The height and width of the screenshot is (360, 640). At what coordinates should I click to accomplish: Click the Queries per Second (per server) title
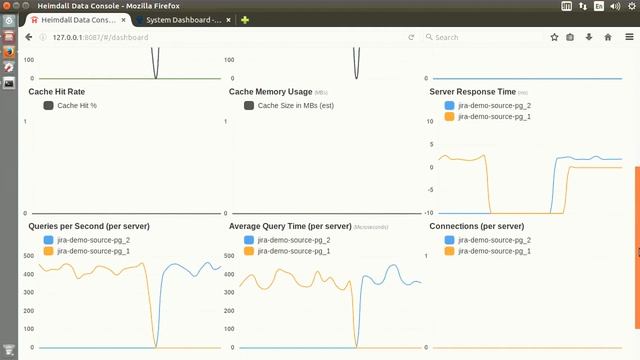tap(89, 226)
